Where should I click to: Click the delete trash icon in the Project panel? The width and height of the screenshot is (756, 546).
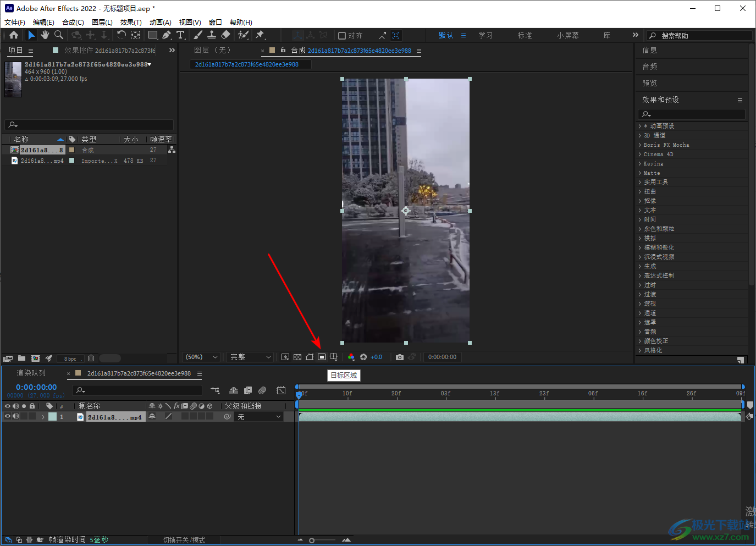click(91, 359)
